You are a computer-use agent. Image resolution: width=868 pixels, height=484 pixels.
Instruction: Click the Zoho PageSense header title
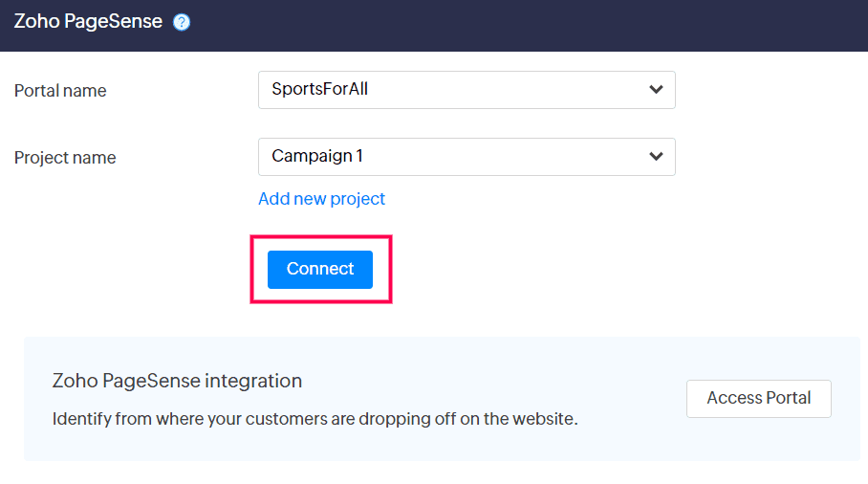[x=88, y=22]
